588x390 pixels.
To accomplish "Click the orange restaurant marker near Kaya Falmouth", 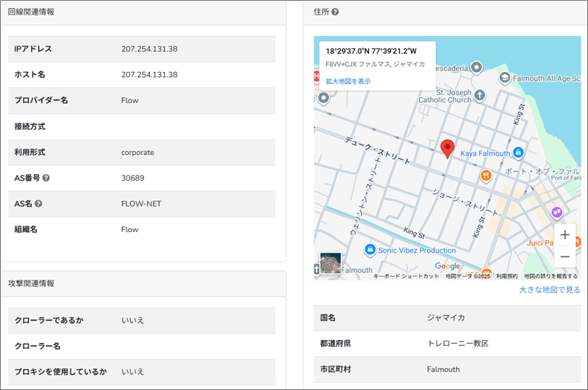I will pos(486,175).
